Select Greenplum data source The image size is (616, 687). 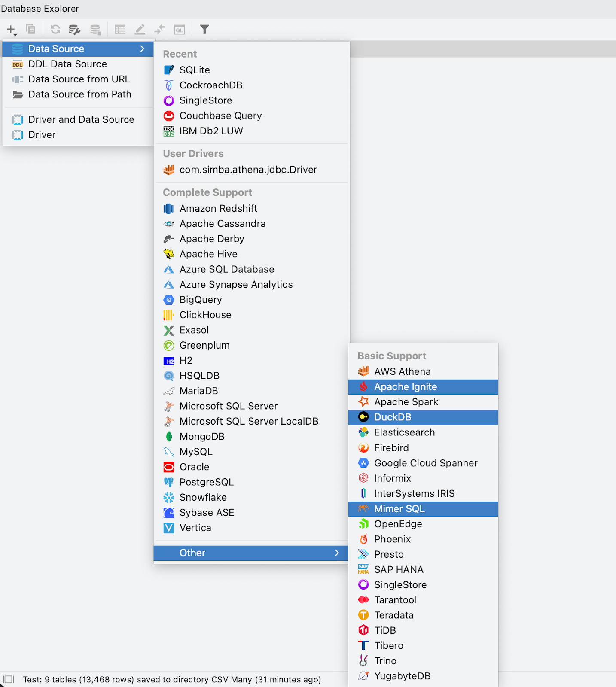coord(252,345)
